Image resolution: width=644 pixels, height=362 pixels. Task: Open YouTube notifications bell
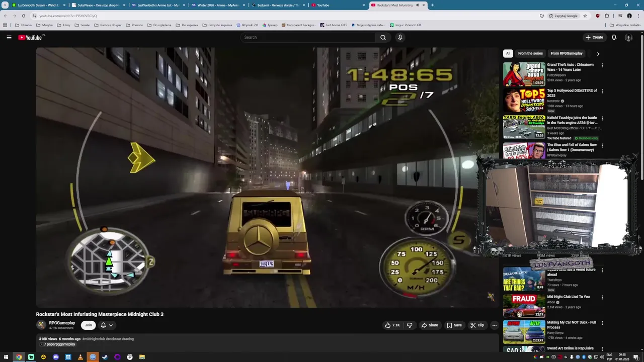pyautogui.click(x=614, y=37)
